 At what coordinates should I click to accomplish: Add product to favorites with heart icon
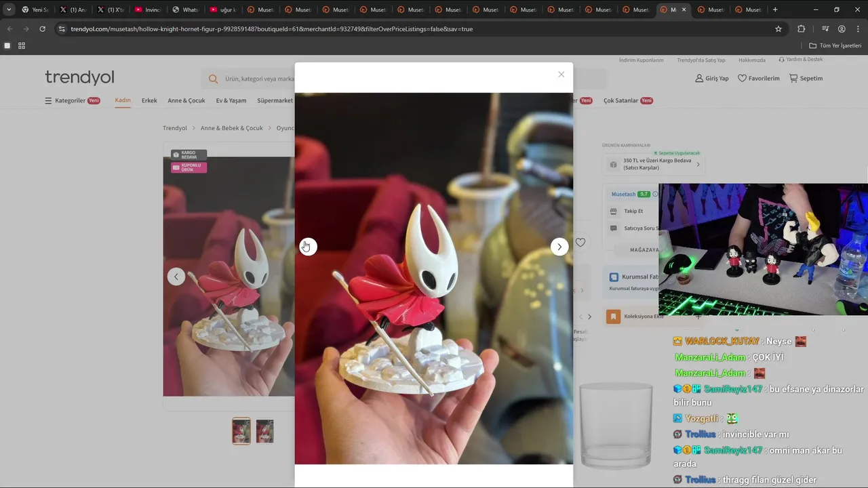580,242
